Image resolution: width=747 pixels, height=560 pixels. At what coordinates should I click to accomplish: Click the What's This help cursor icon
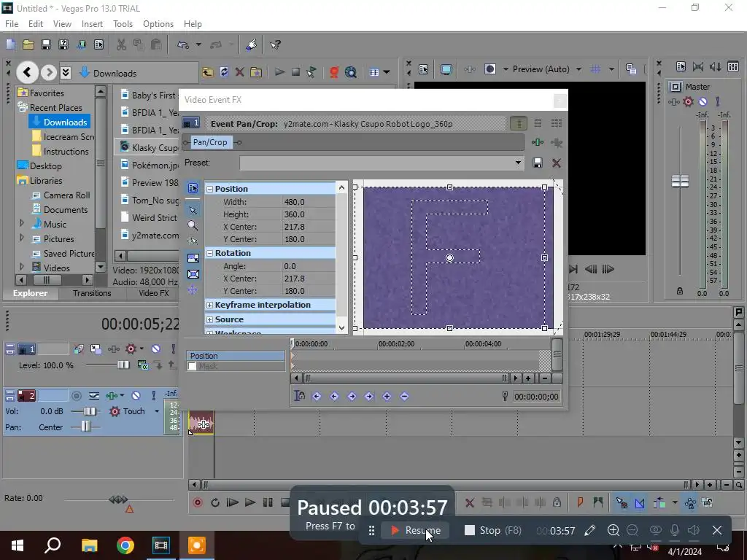coord(275,44)
